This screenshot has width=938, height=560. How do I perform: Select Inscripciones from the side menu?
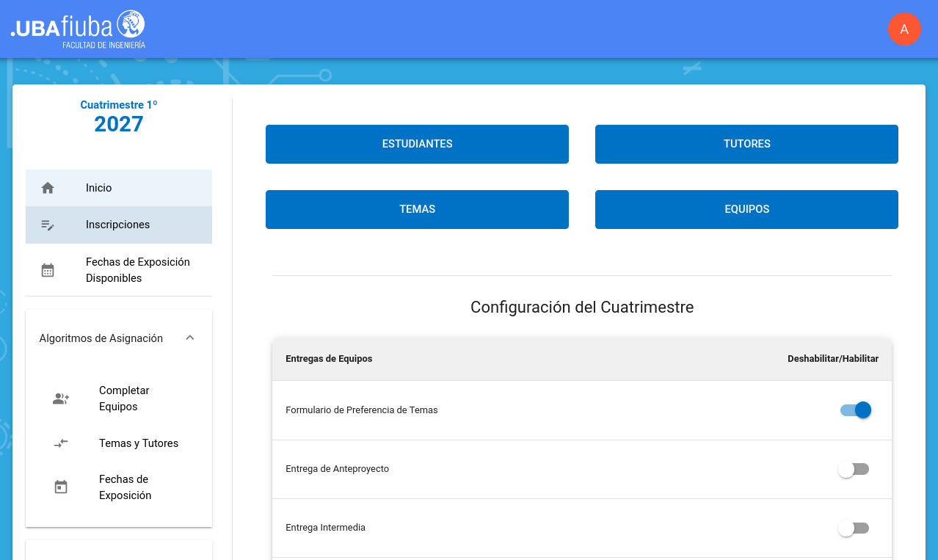point(117,225)
